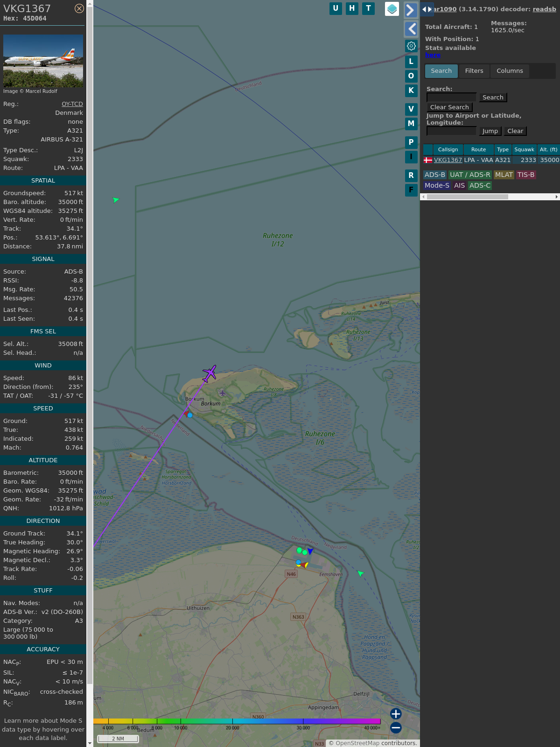The image size is (560, 747).
Task: Click the Jump button
Action: click(x=490, y=131)
